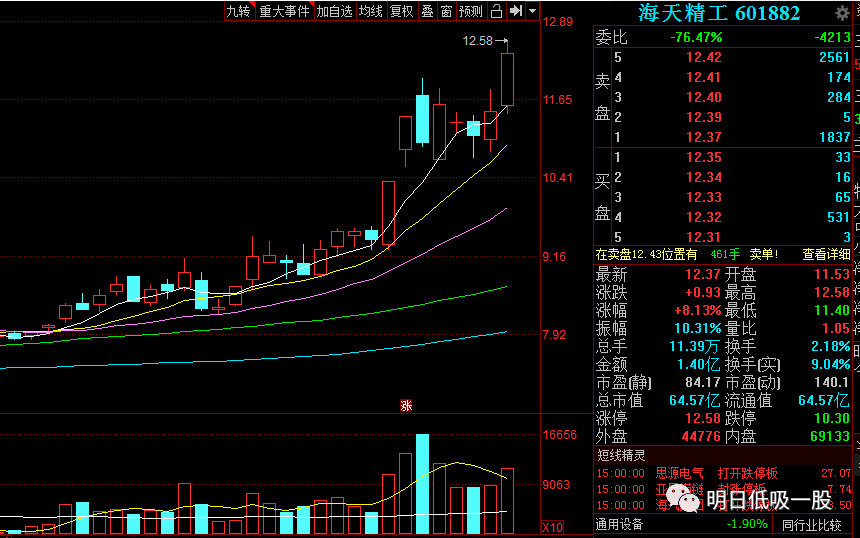Toggle 九转 indicator on the chart
This screenshot has width=860, height=538.
coord(239,11)
